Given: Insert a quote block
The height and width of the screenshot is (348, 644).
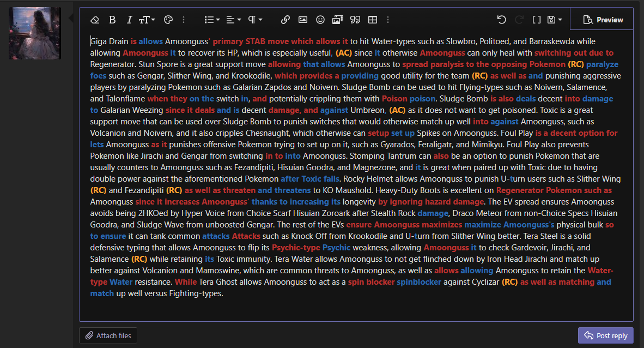Looking at the screenshot, I should tap(355, 20).
